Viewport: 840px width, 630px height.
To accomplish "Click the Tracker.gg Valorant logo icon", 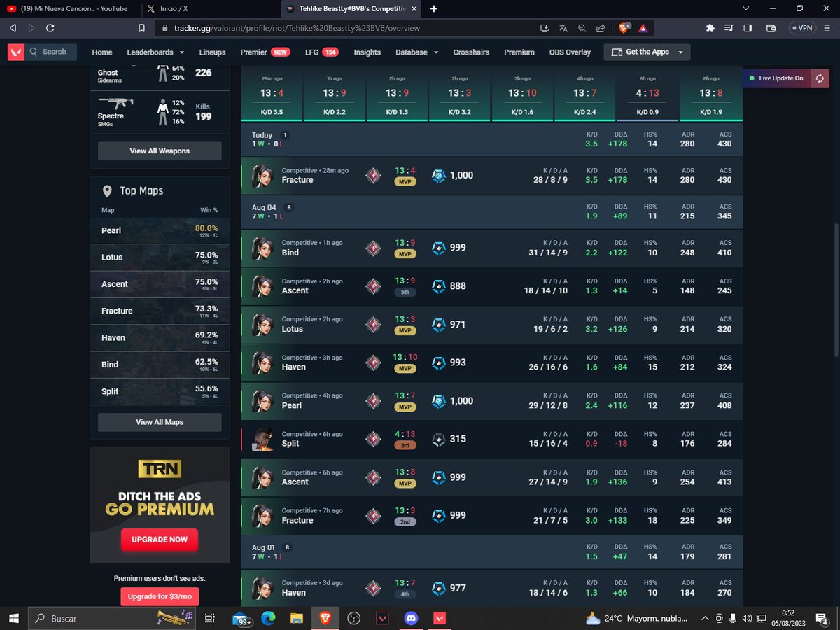I will coord(16,52).
